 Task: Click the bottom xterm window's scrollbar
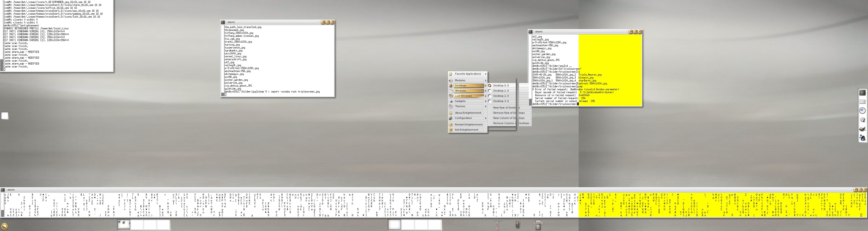[2, 205]
